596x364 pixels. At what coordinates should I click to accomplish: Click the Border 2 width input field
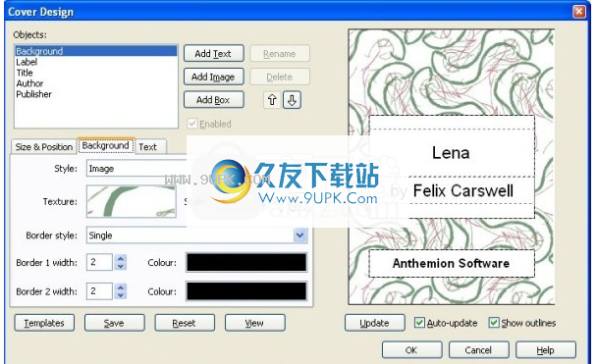[99, 291]
